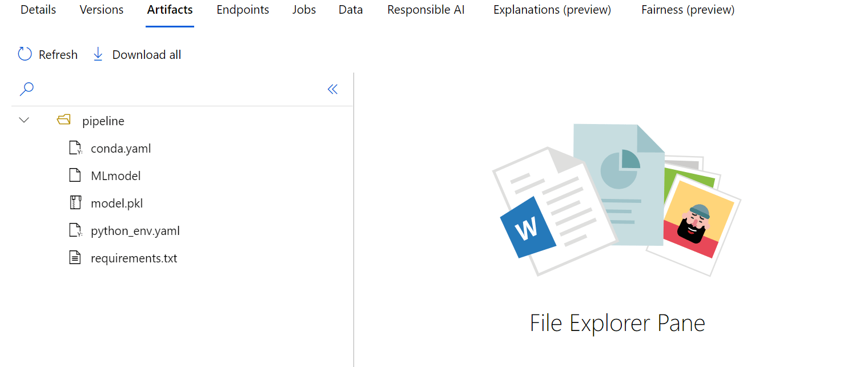
Task: Click the Download all icon
Action: 98,53
